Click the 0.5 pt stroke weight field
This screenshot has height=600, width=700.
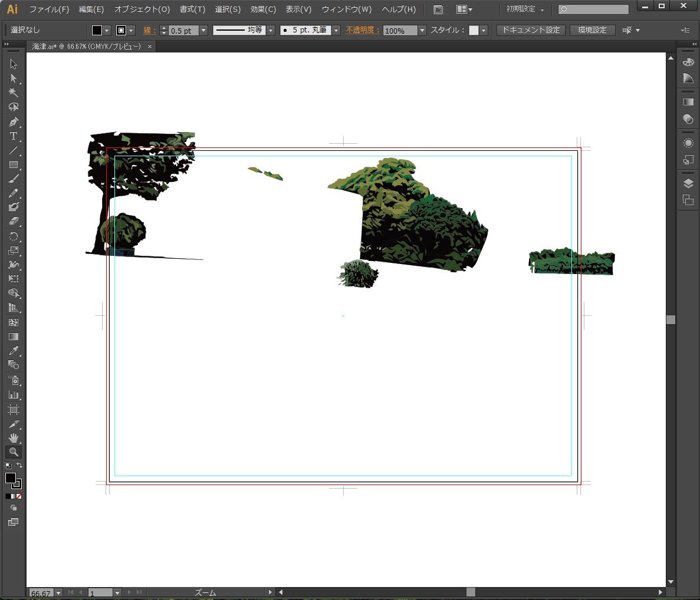pyautogui.click(x=183, y=30)
